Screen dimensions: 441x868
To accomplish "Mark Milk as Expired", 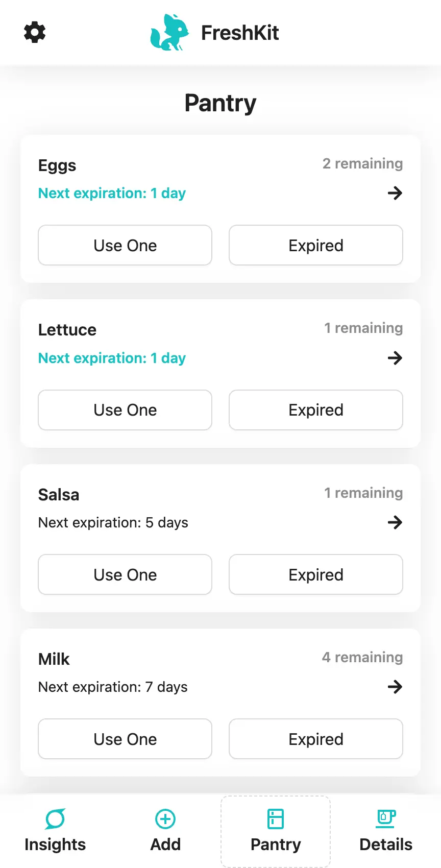I will pos(316,739).
